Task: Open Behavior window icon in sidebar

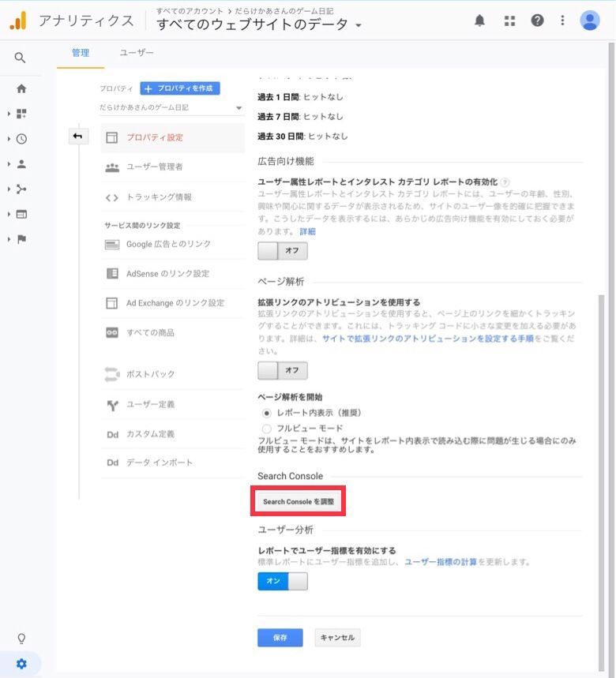Action: pyautogui.click(x=21, y=214)
